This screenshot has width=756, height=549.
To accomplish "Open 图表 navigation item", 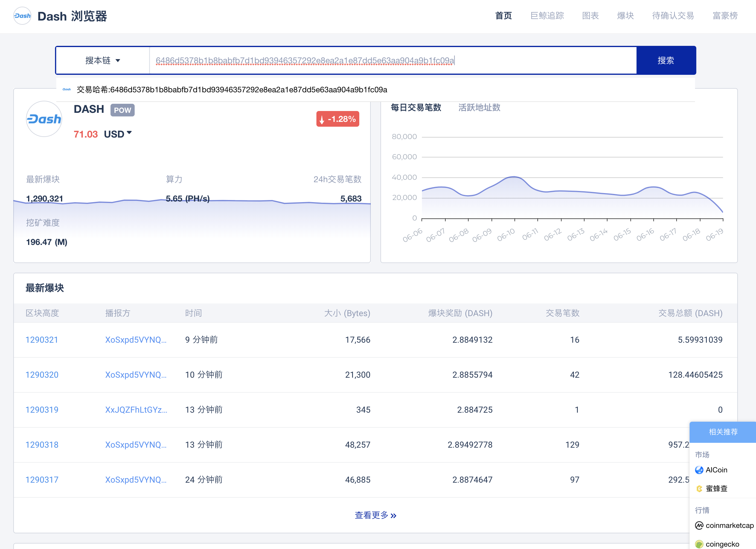I will (x=590, y=16).
